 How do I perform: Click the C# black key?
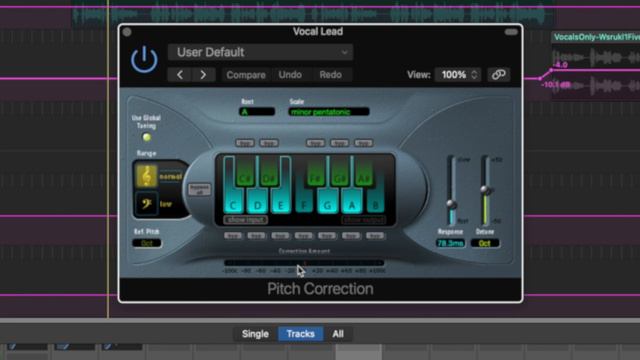245,171
